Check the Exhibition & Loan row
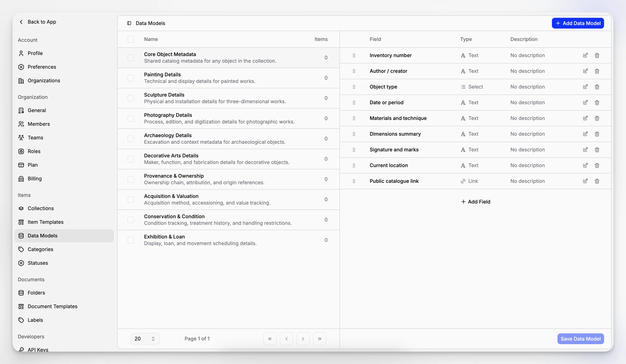The height and width of the screenshot is (364, 626). pos(131,240)
